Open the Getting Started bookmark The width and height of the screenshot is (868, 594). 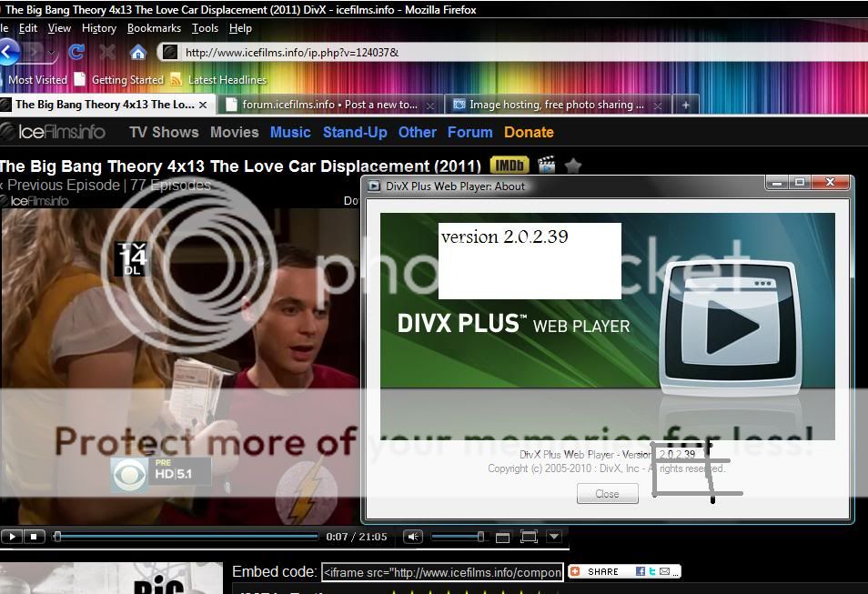pyautogui.click(x=119, y=80)
